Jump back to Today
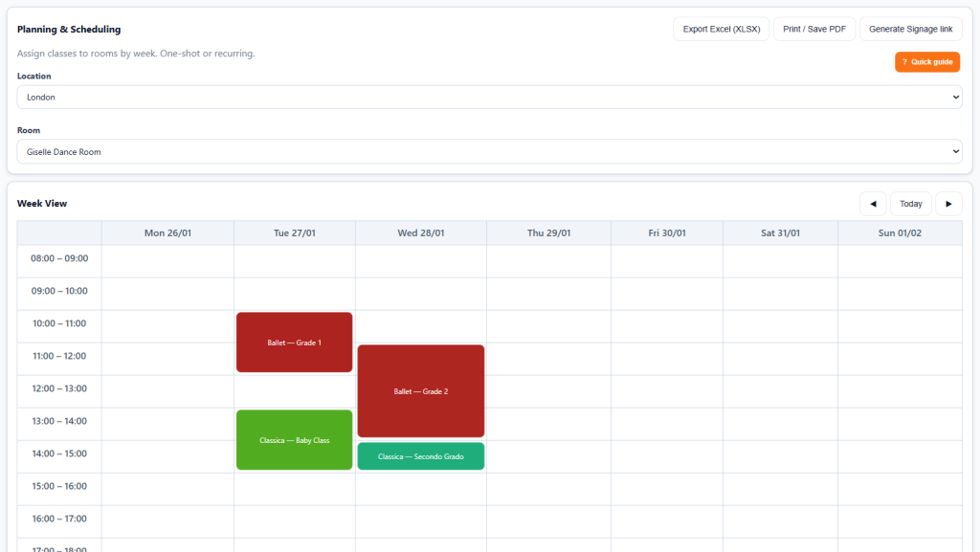The width and height of the screenshot is (980, 552). point(910,203)
